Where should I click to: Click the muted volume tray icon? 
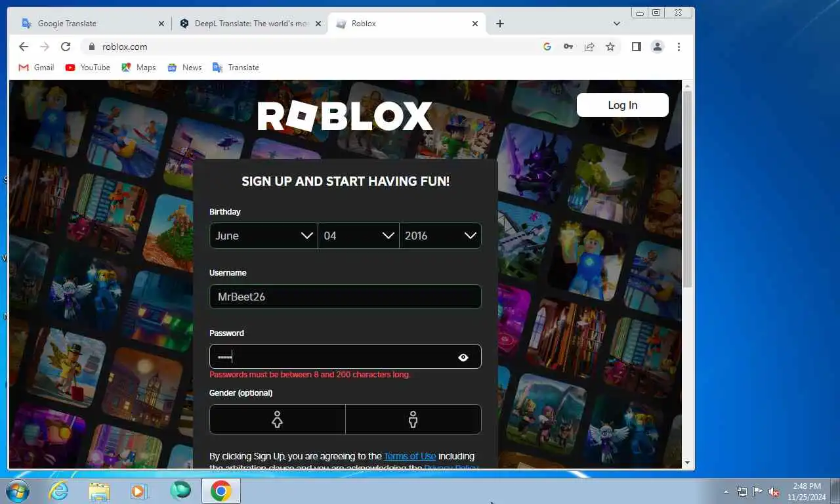774,492
